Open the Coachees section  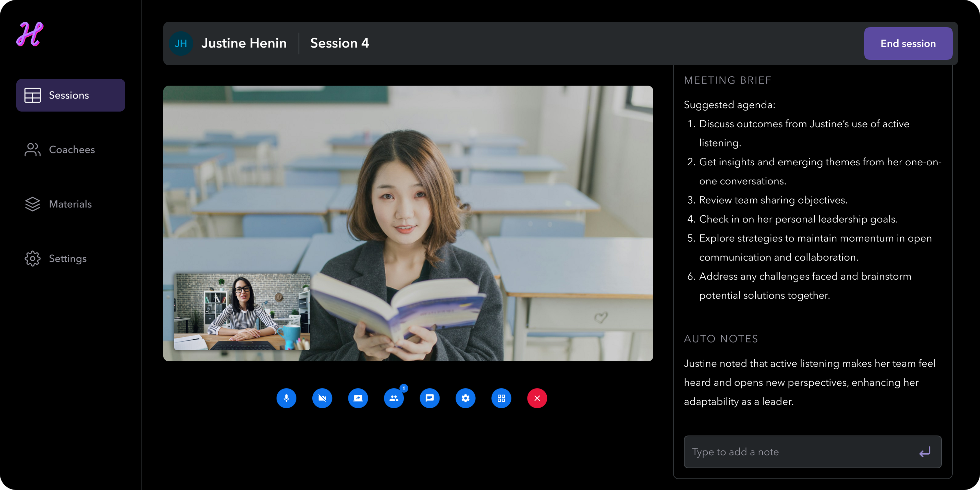point(71,150)
